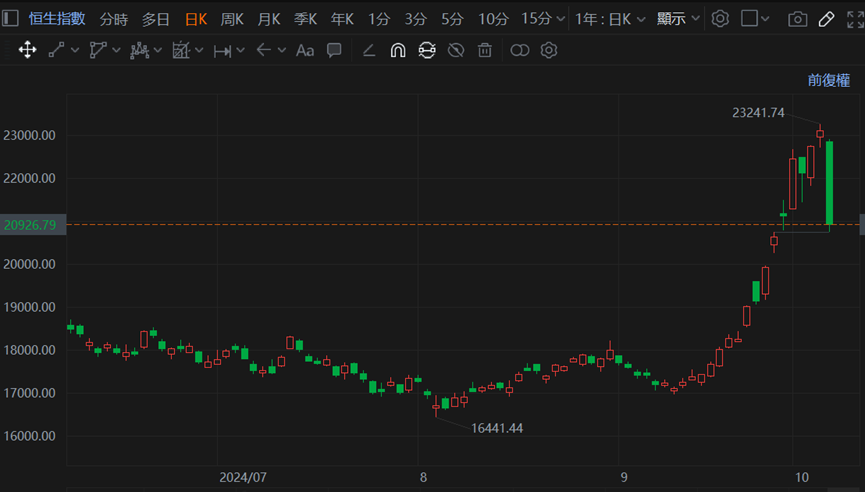Expand the measurement tool options arrow
Image resolution: width=865 pixels, height=492 pixels.
pyautogui.click(x=241, y=50)
